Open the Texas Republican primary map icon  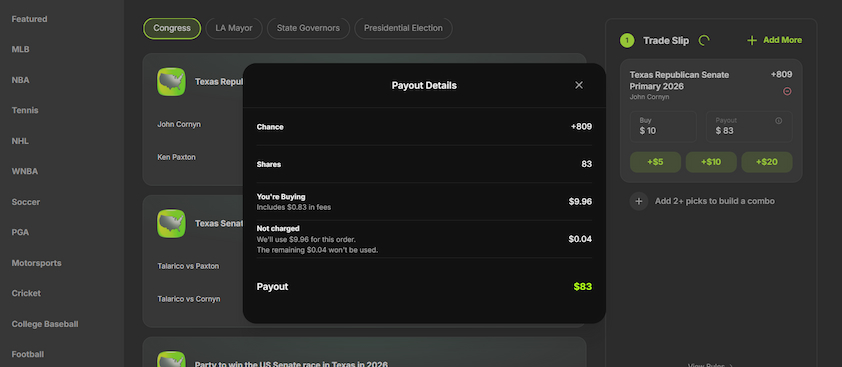[171, 82]
